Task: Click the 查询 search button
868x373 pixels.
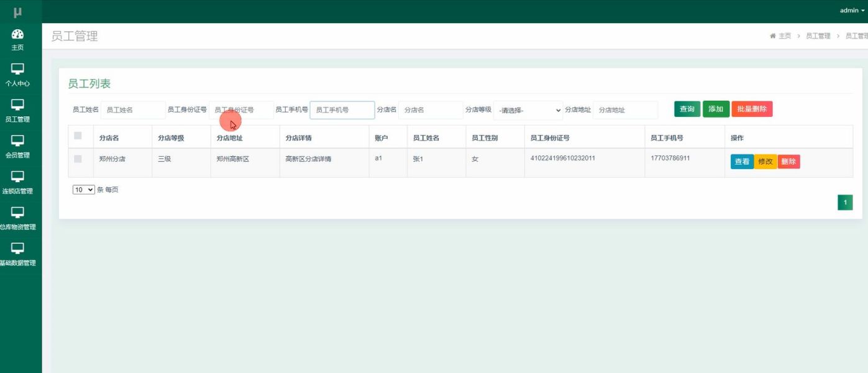Action: coord(687,109)
